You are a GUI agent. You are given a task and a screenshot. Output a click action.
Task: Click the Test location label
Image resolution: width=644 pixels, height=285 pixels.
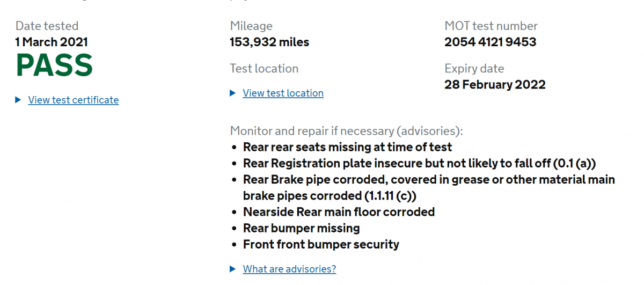[264, 69]
